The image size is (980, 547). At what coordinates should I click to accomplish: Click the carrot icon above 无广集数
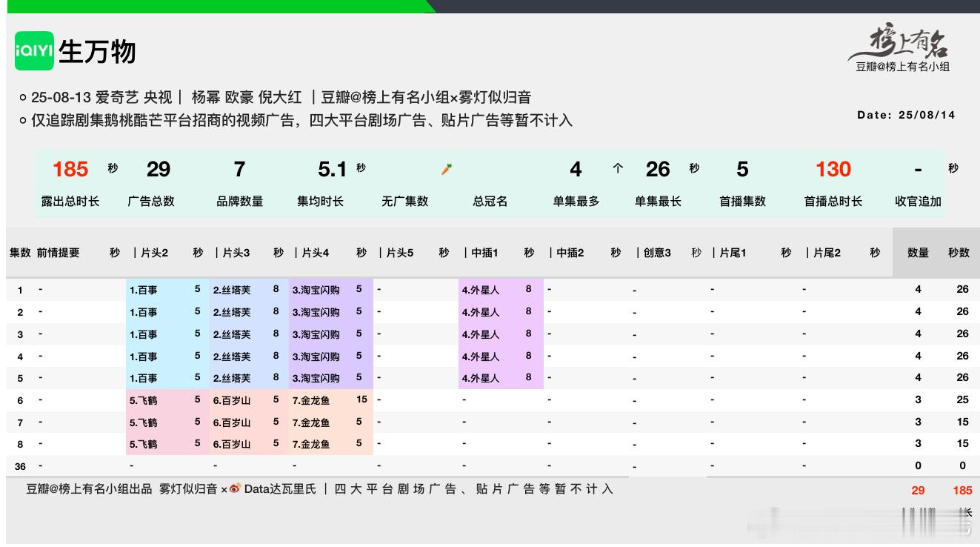tap(446, 170)
